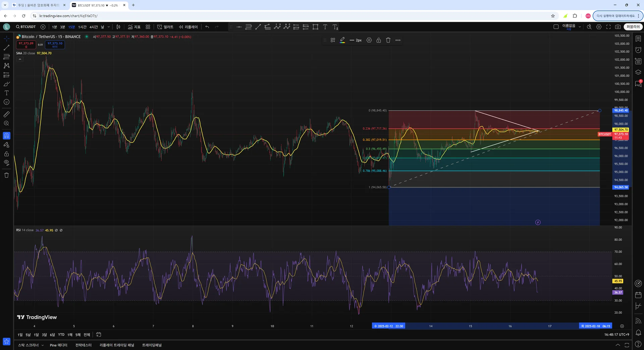Collapse the indicator legend chevron

tap(20, 59)
